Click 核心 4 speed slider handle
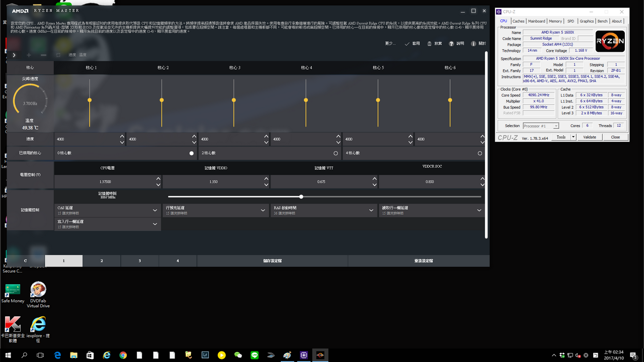 (306, 100)
